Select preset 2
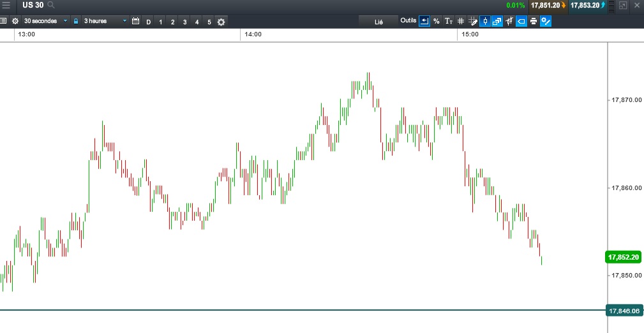644x333 pixels. click(x=172, y=22)
